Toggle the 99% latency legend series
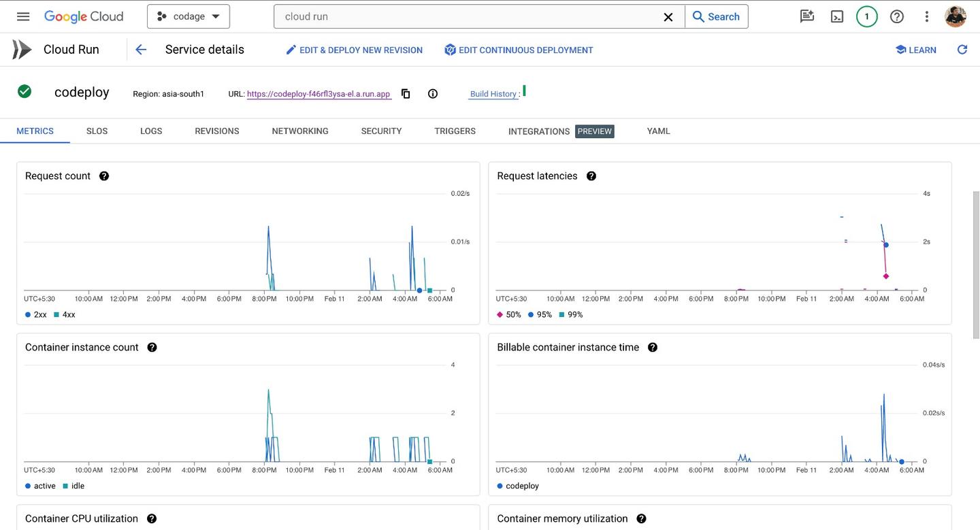Screen dimensions: 980x530 coord(571,314)
